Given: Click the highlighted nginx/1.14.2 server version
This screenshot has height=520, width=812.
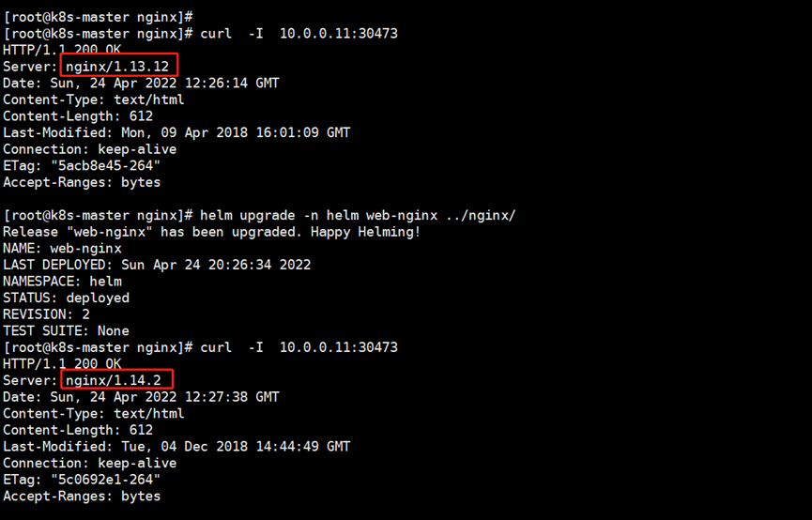Looking at the screenshot, I should pos(114,380).
